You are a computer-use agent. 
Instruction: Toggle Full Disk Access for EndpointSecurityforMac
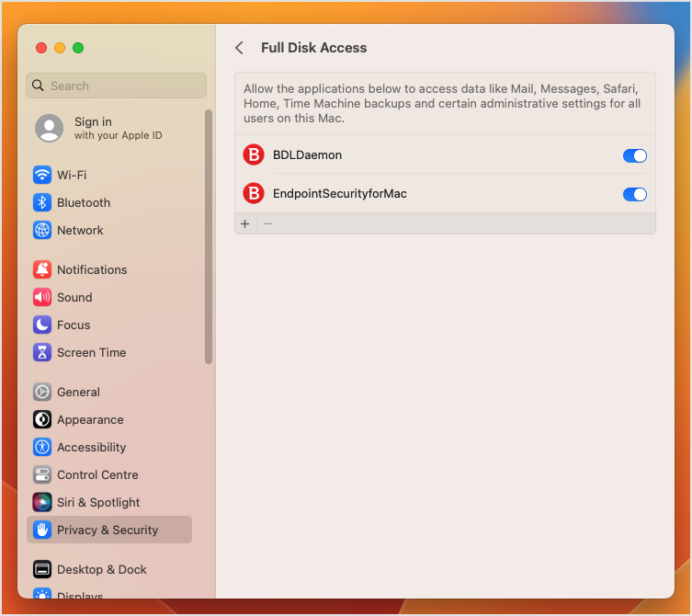point(635,194)
